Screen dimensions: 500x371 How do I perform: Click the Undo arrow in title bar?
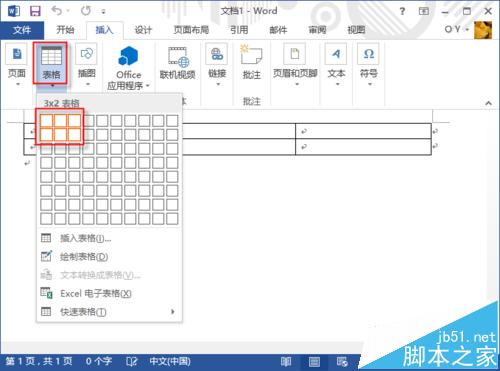click(57, 11)
